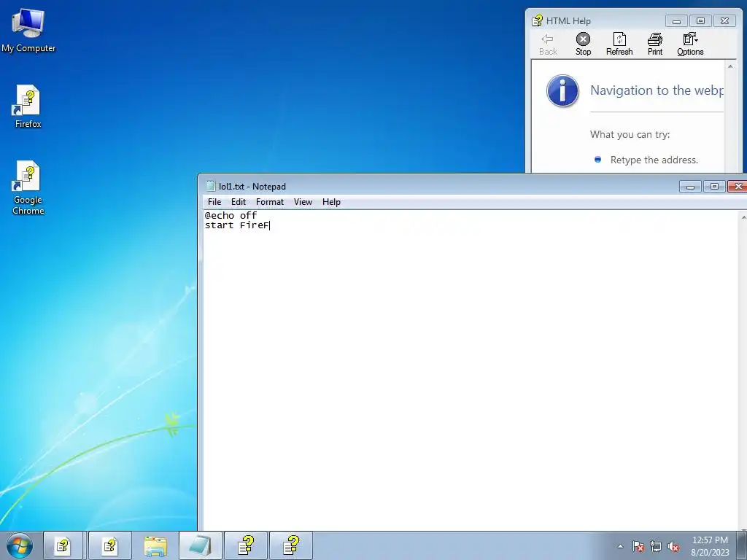Maximize the Notepad window

pyautogui.click(x=714, y=186)
